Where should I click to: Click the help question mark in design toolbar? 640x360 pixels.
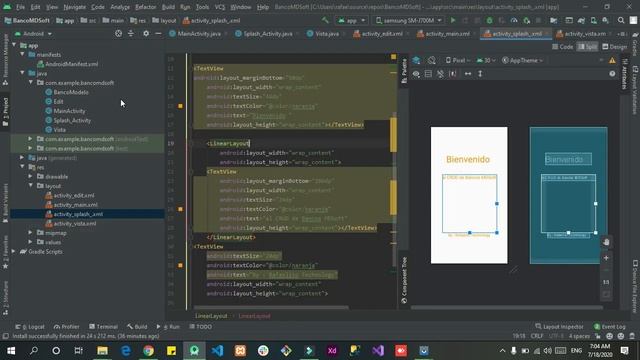pos(612,74)
